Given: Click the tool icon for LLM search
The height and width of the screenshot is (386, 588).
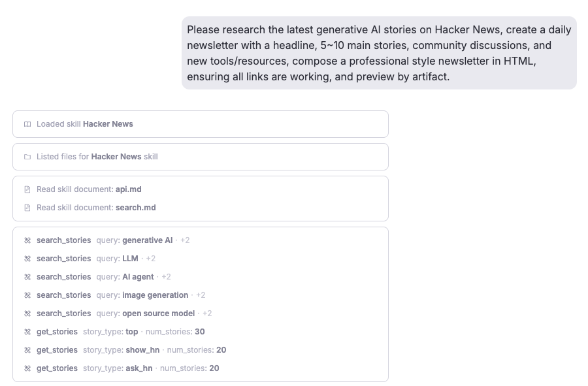Looking at the screenshot, I should [x=27, y=259].
